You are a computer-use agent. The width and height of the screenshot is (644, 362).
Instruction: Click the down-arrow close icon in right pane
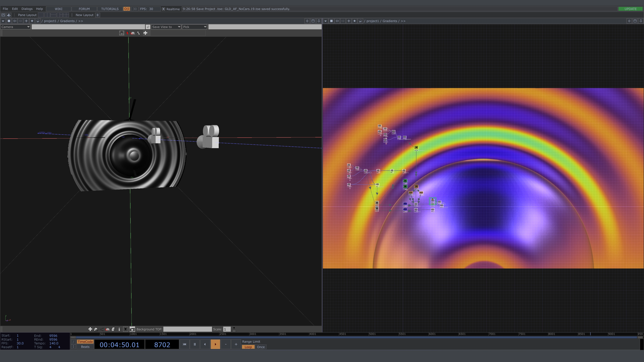[x=641, y=21]
